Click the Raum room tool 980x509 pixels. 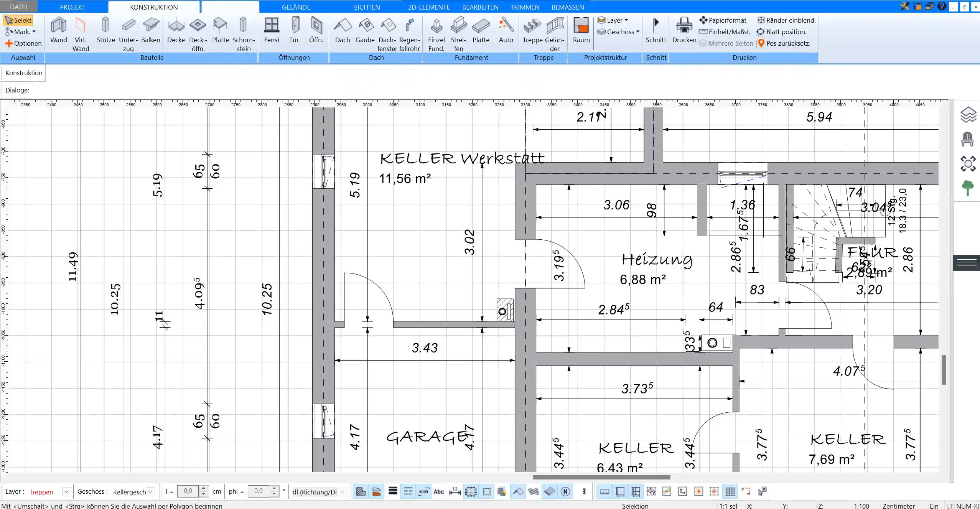(581, 30)
